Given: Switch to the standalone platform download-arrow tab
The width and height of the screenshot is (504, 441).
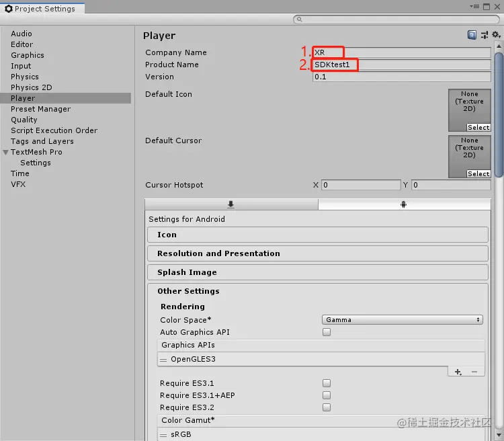Looking at the screenshot, I should click(x=231, y=204).
